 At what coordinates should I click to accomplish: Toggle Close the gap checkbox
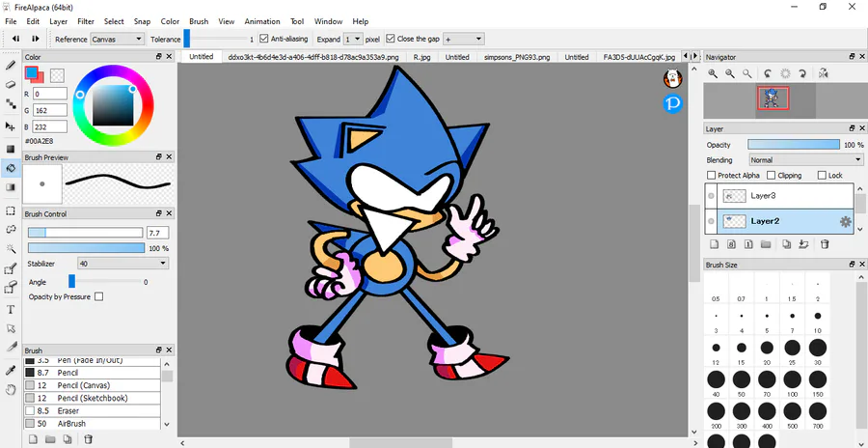point(391,39)
